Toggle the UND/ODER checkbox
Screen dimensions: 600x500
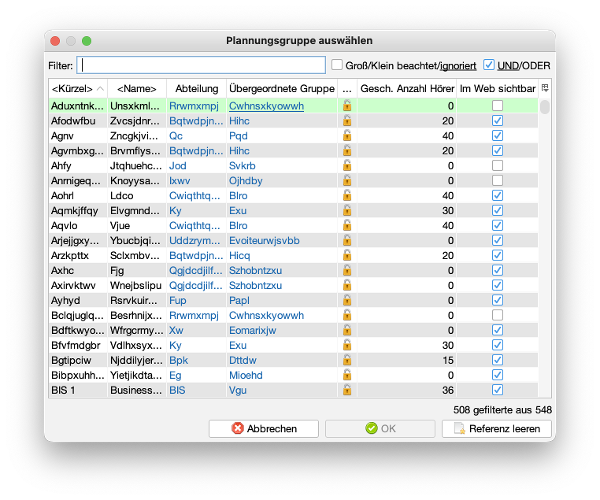click(x=488, y=65)
